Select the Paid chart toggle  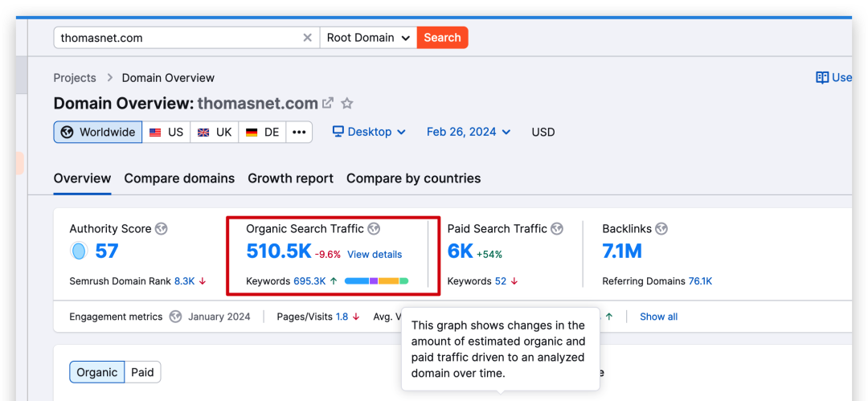pyautogui.click(x=142, y=372)
